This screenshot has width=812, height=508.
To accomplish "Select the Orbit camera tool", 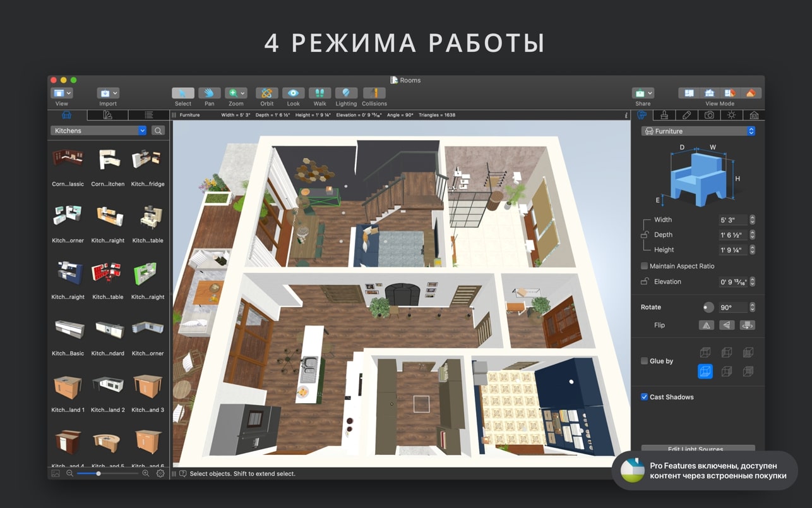I will 266,94.
